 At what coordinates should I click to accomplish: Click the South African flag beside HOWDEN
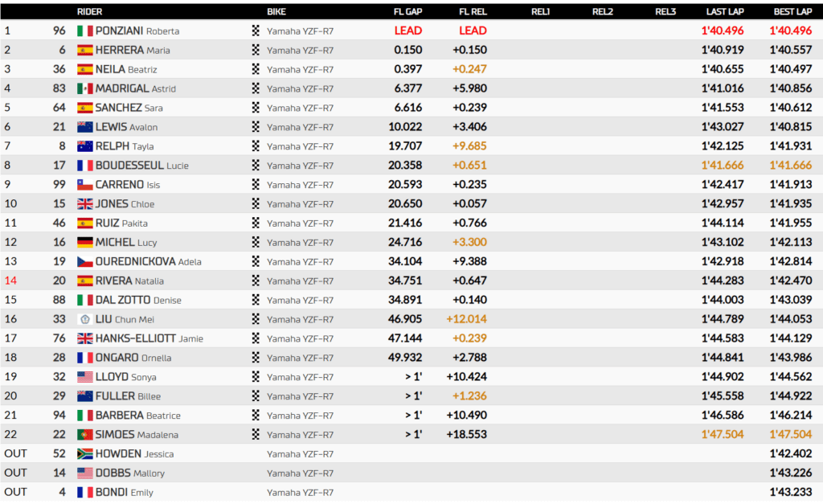[84, 454]
